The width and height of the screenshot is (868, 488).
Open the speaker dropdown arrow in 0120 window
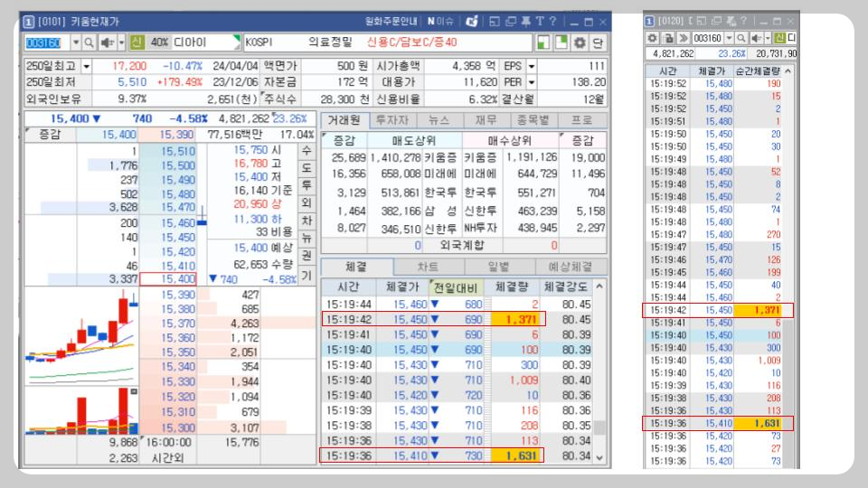point(768,38)
